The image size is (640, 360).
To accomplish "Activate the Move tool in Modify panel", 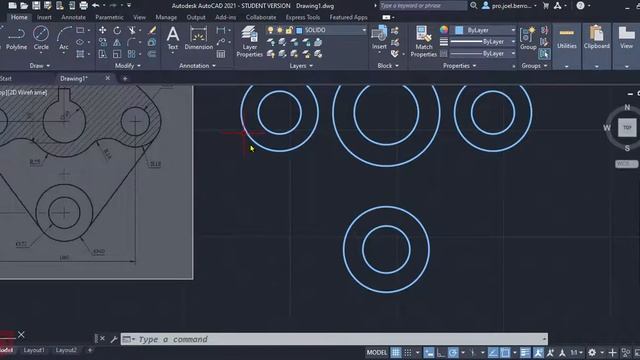I will click(x=102, y=31).
